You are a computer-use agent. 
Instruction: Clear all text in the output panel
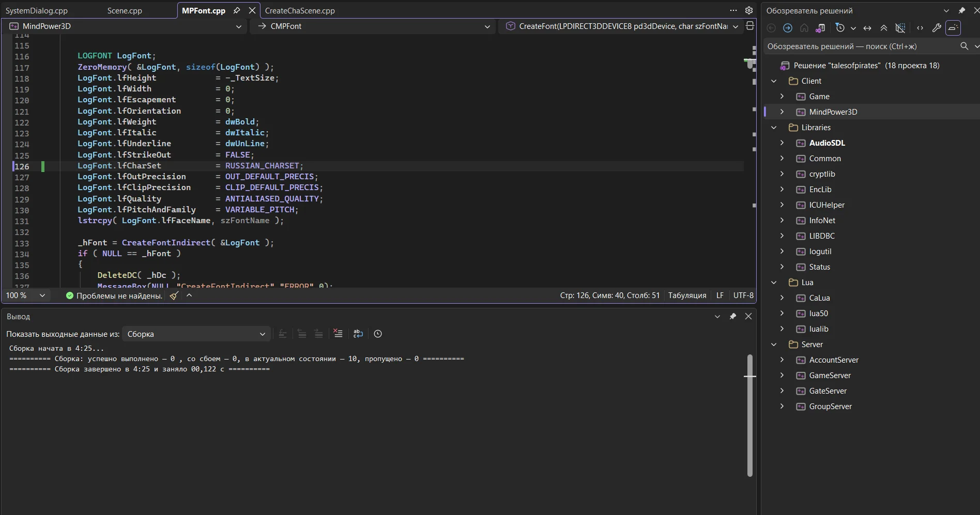[x=338, y=334]
